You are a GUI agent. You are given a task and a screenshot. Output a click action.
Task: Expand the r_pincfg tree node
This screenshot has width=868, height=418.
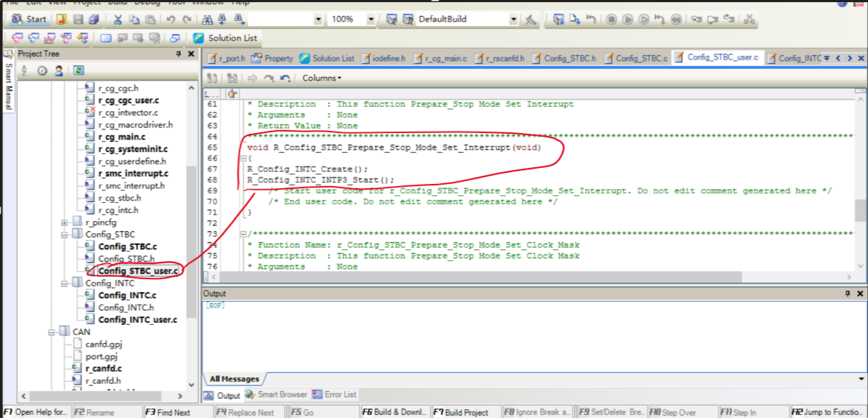point(64,222)
